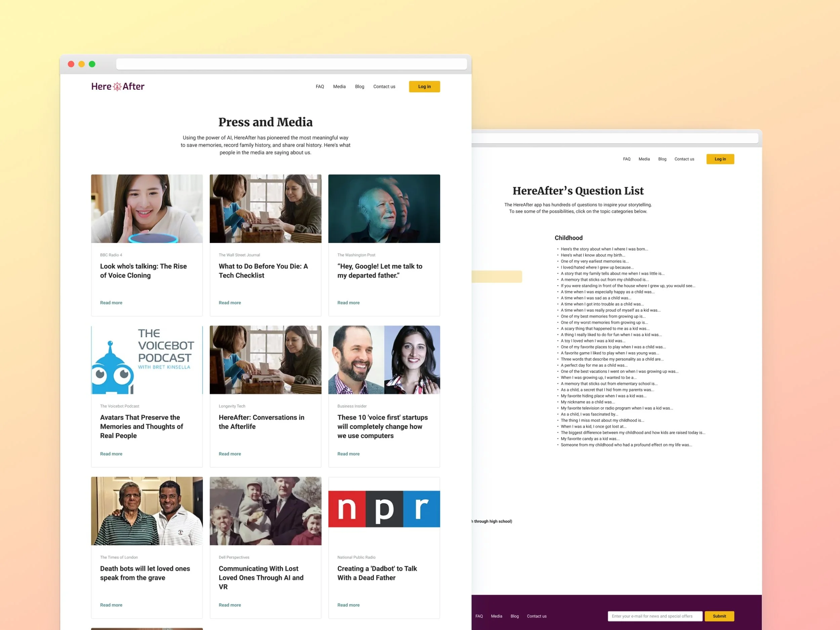Image resolution: width=840 pixels, height=630 pixels.
Task: Read more on Avatars That Preserve Memories
Action: pyautogui.click(x=111, y=454)
